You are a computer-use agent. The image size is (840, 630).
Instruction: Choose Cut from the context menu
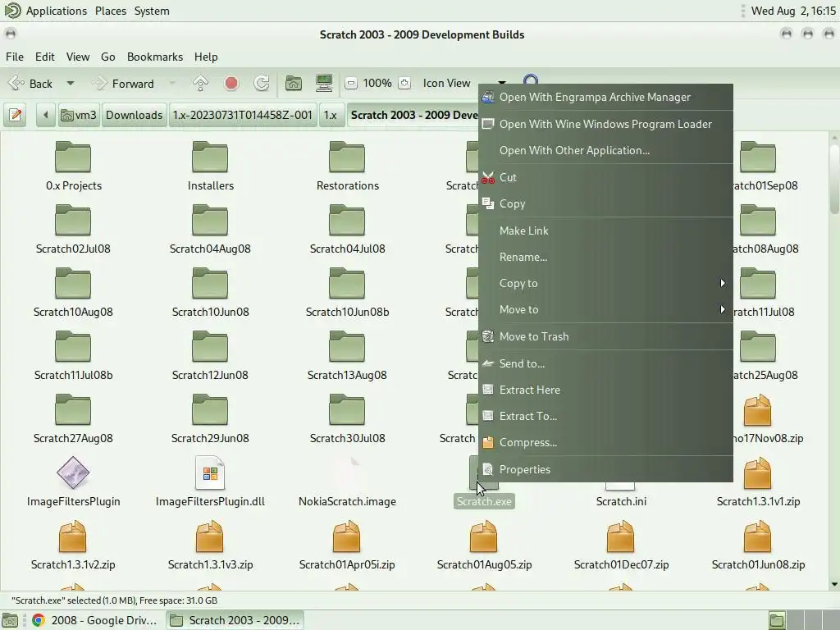[x=605, y=177]
